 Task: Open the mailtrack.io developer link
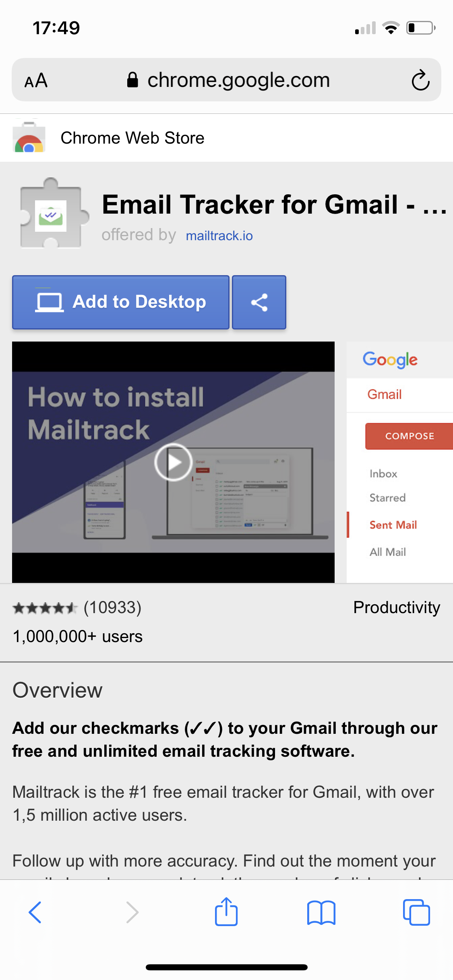point(219,235)
